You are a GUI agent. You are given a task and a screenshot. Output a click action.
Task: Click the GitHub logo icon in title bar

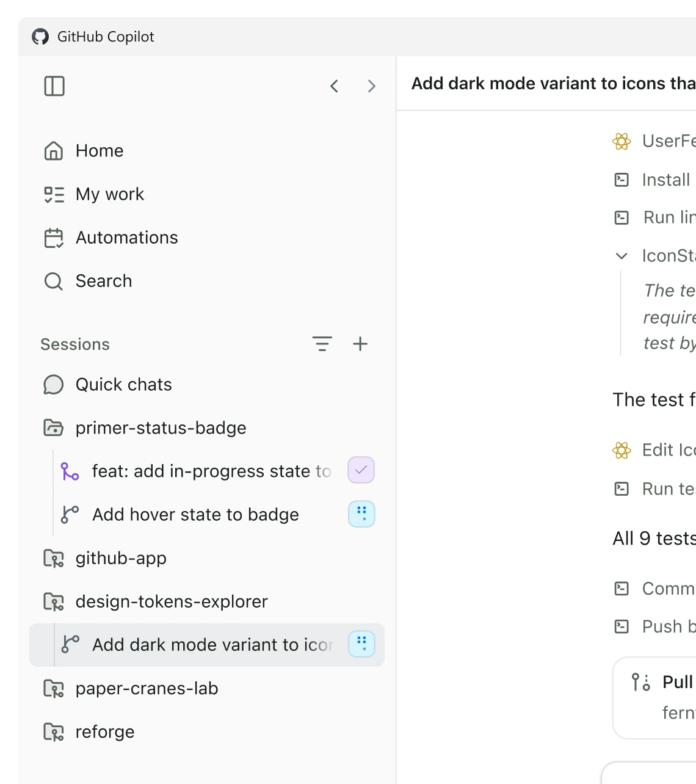point(40,37)
